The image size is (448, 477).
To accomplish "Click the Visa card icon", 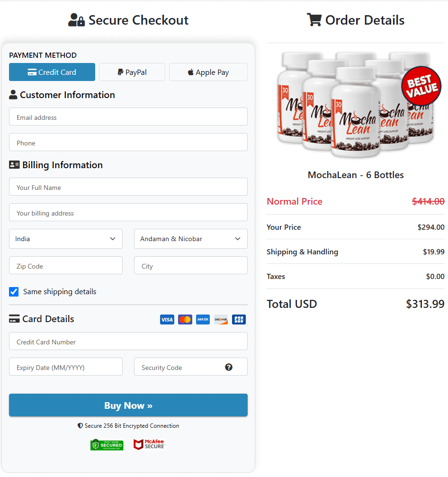I will pos(167,319).
